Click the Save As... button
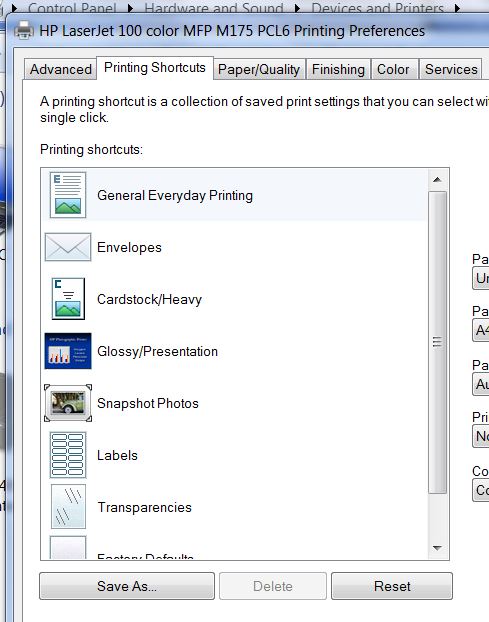 coord(127,586)
